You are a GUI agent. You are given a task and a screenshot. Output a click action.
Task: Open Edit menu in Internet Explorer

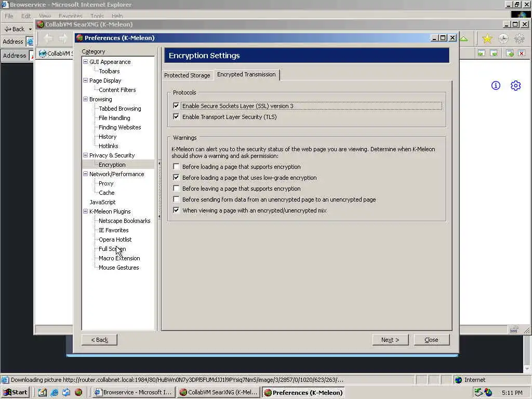[26, 16]
